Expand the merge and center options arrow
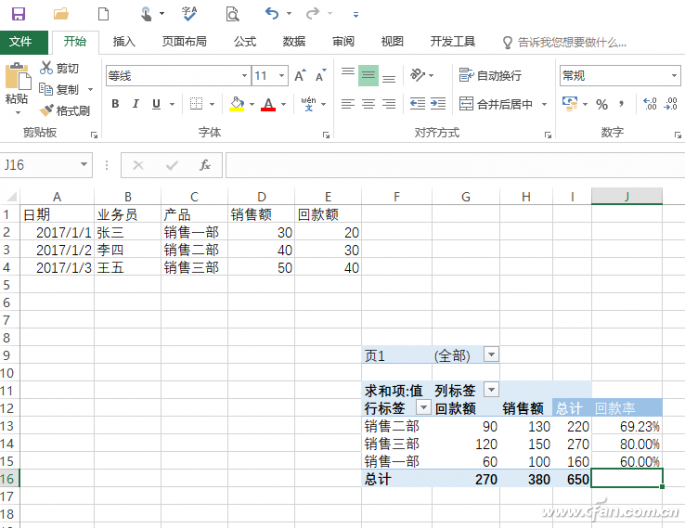This screenshot has width=685, height=528. 544,104
